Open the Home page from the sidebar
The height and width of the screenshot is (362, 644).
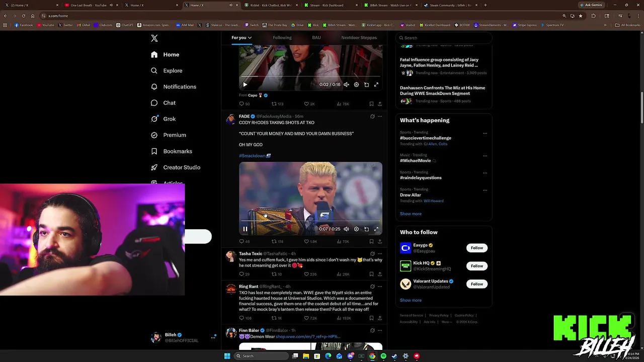pos(165,54)
